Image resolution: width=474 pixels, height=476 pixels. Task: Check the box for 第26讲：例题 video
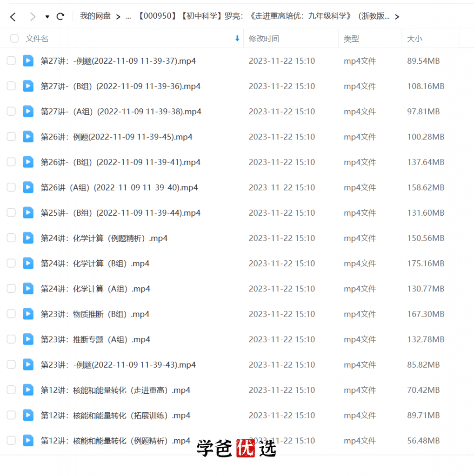coord(11,137)
